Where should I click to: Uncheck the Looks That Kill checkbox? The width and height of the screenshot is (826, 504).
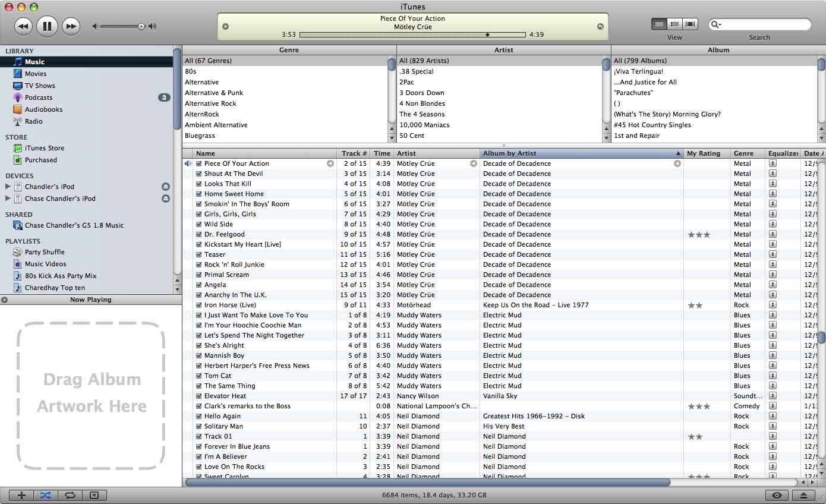pos(199,184)
